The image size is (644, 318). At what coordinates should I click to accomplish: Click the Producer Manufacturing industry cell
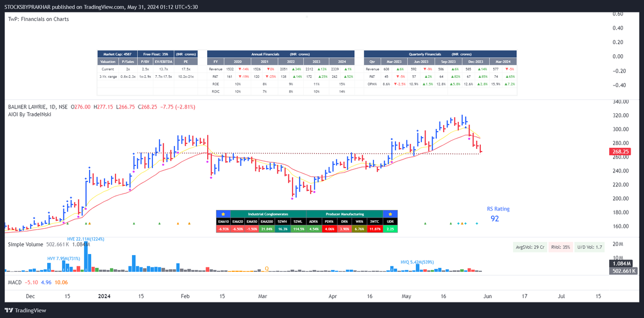pyautogui.click(x=345, y=213)
